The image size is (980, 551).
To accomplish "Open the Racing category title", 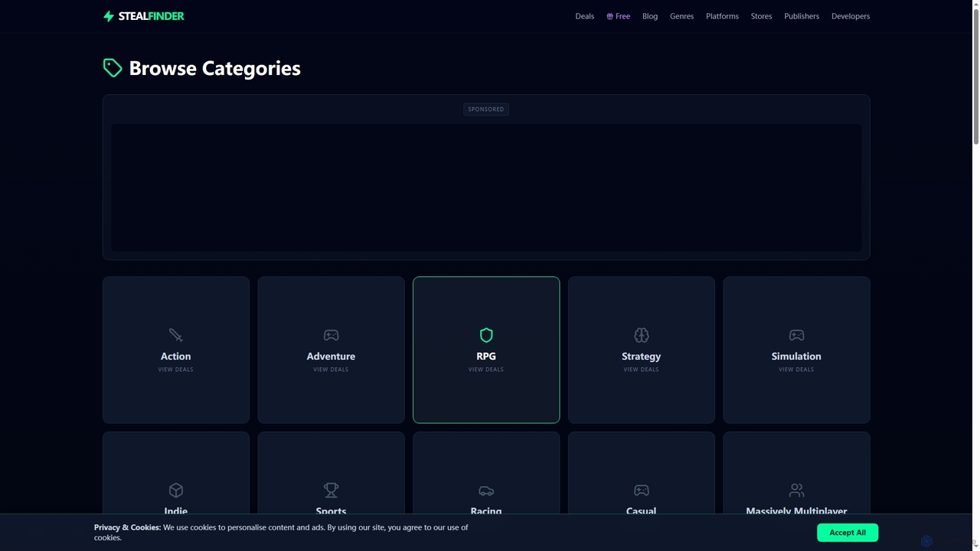I will (486, 510).
